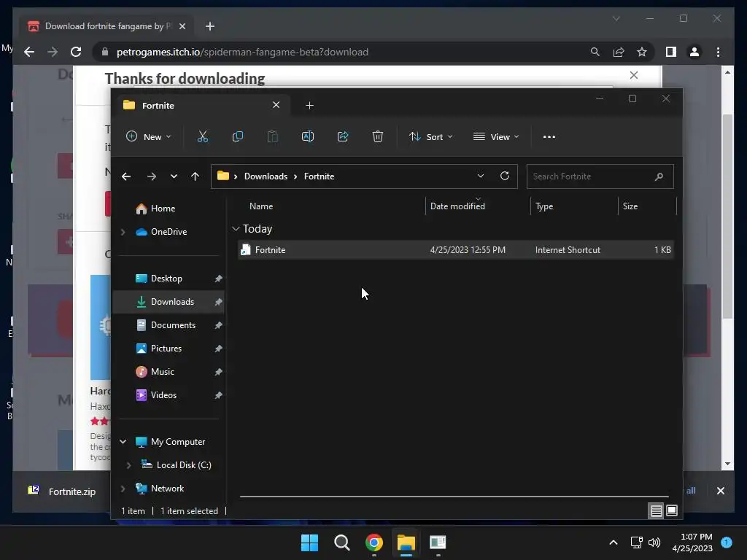Click the Copy icon in Explorer toolbar
Viewport: 747px width, 560px height.
coord(237,136)
